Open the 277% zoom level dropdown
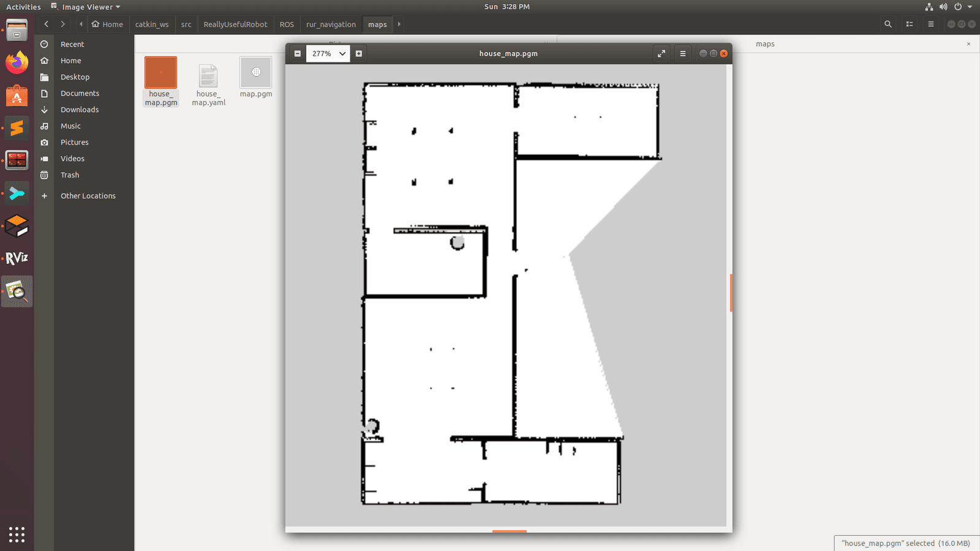The image size is (980, 551). tap(328, 54)
